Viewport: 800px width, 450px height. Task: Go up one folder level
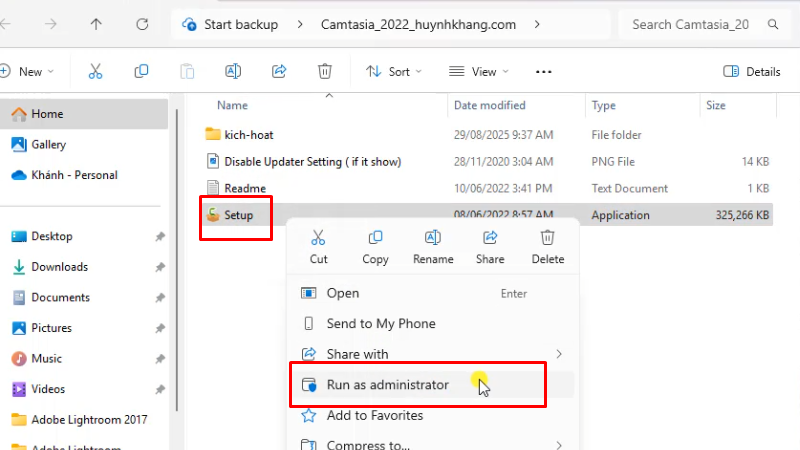[x=96, y=24]
